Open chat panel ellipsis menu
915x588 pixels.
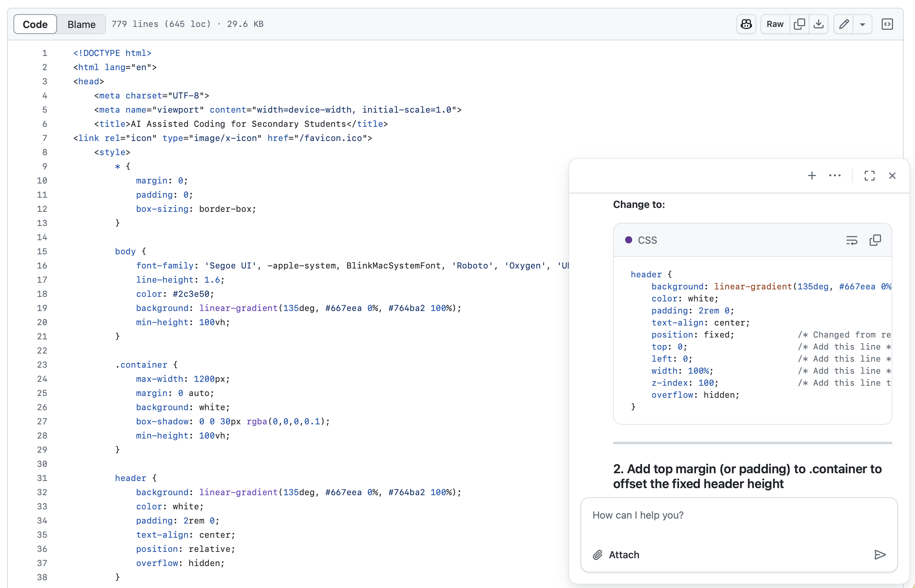[x=835, y=176]
